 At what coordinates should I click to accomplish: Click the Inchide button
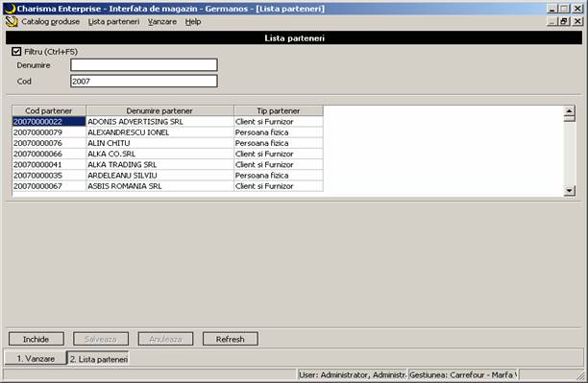pyautogui.click(x=36, y=339)
